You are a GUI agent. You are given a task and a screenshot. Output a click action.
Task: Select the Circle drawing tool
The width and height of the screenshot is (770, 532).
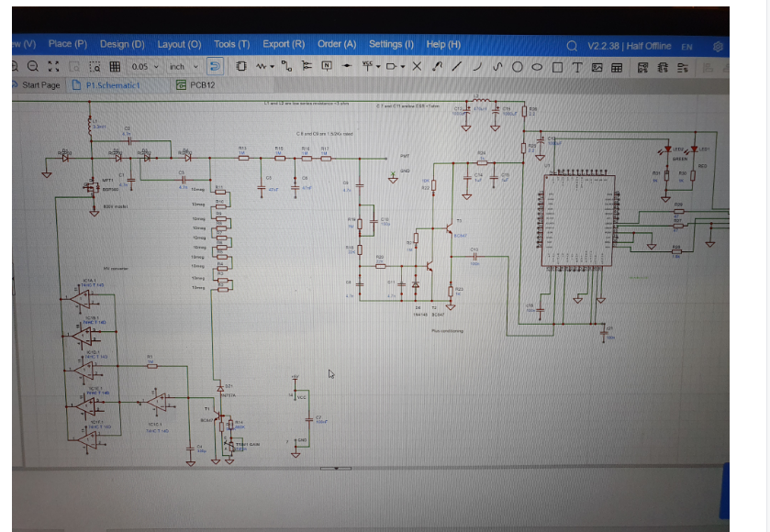tap(517, 67)
